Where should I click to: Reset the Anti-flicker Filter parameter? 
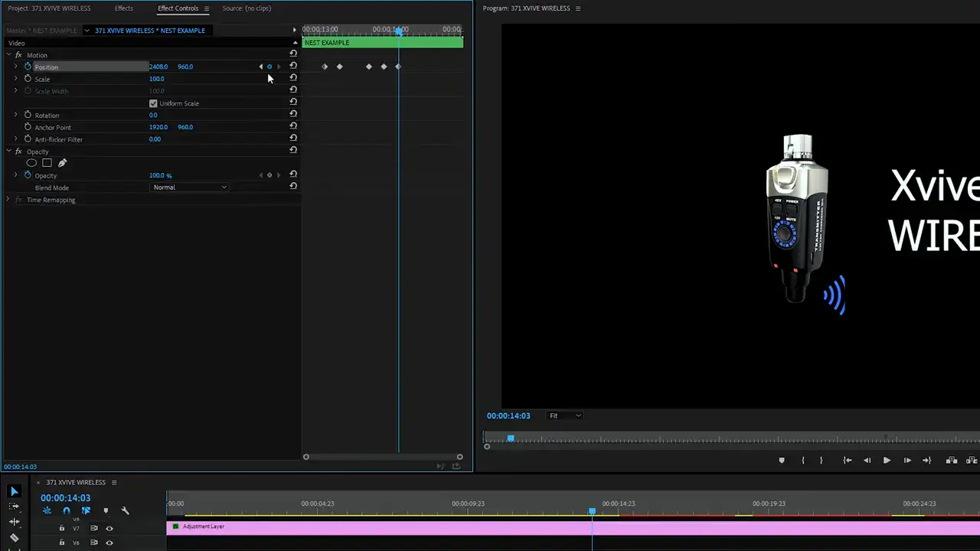[293, 139]
